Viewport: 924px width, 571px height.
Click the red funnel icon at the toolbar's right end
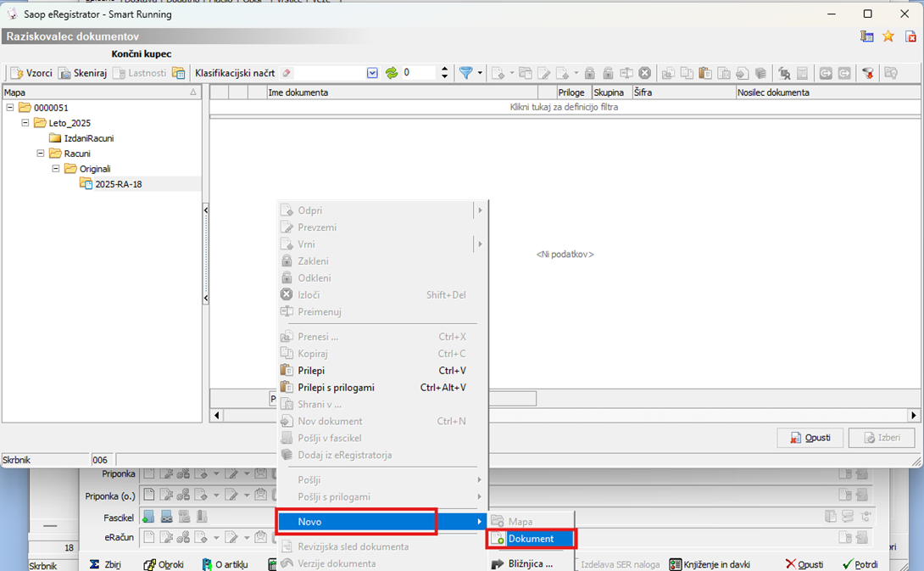pos(867,73)
